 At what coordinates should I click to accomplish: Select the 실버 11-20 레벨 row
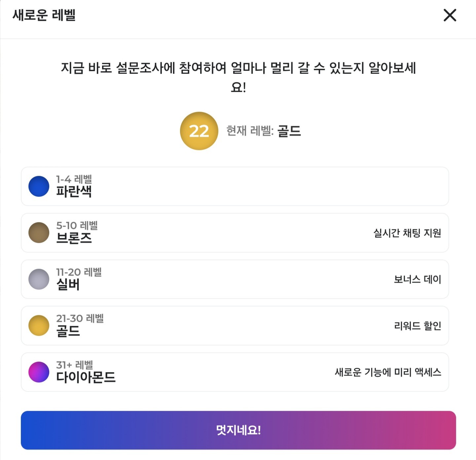[235, 279]
